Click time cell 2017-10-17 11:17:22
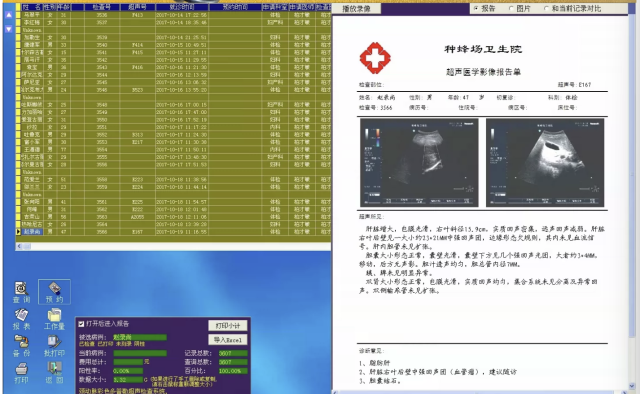 181,127
